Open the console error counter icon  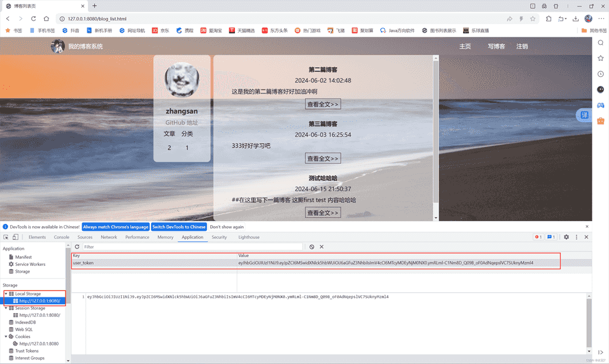538,237
